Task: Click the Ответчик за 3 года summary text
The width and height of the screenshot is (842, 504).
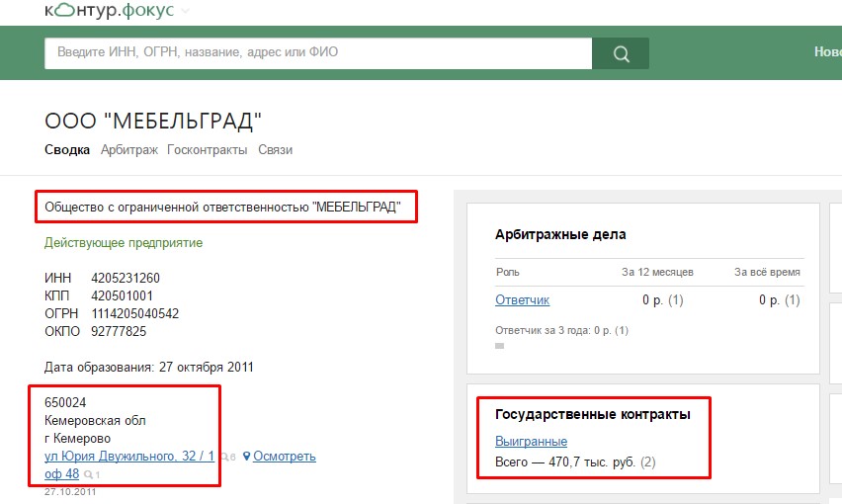Action: point(561,330)
